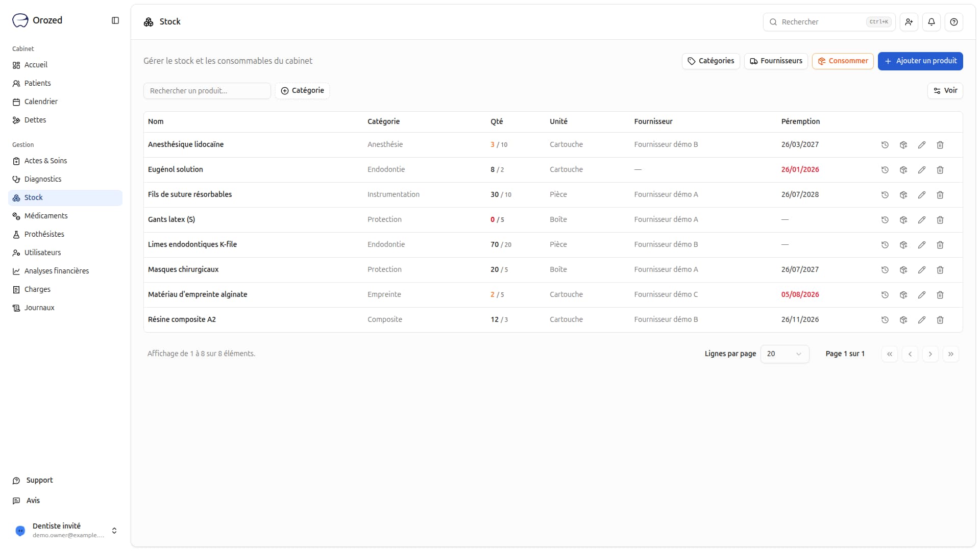Viewport: 980px width, 551px height.
Task: Click box icon for Matériau d'empreinte alginate
Action: point(903,295)
